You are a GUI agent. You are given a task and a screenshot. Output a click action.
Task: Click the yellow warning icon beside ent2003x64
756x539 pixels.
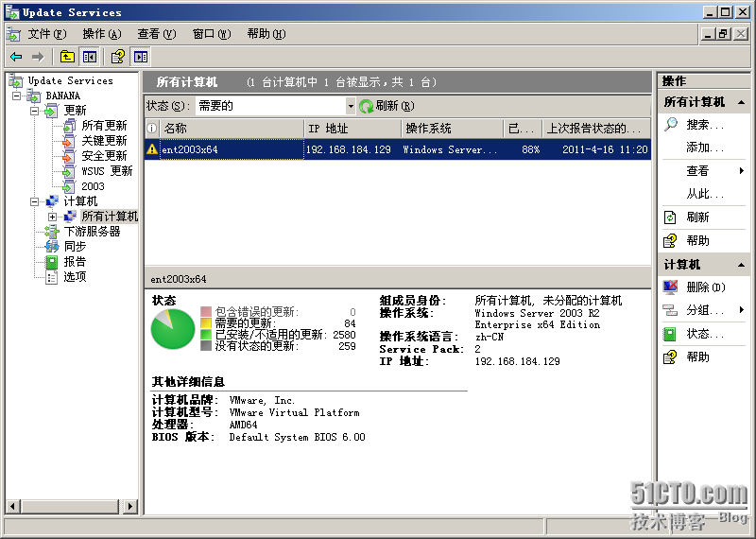pyautogui.click(x=152, y=149)
